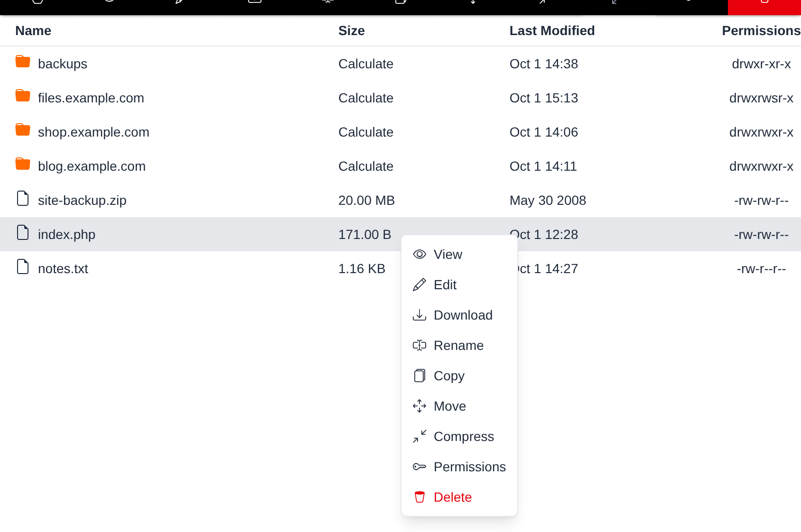Calculate the size of blog.example.com
Viewport: 801px width, 532px height.
(365, 166)
